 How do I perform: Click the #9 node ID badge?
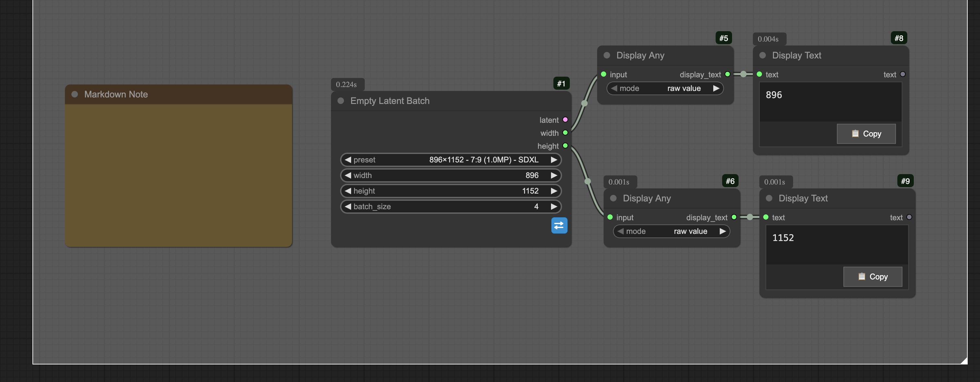[x=905, y=181]
